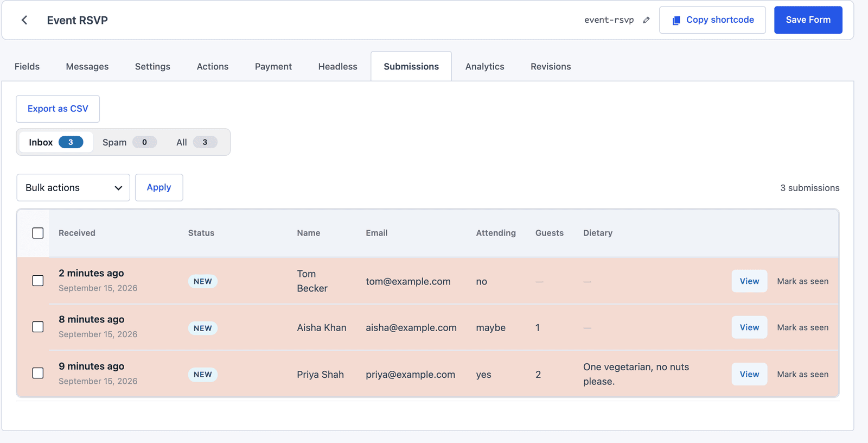Apply the selected bulk action
This screenshot has height=443, width=868.
(159, 187)
